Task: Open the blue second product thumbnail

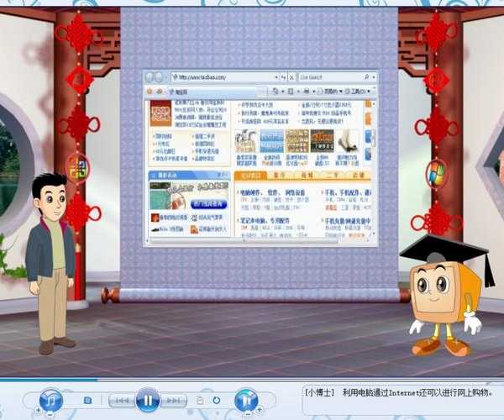Action: pos(271,141)
